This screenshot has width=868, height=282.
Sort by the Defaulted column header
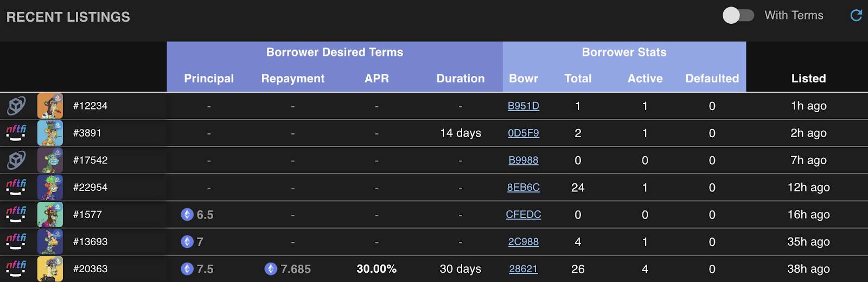[x=712, y=79]
